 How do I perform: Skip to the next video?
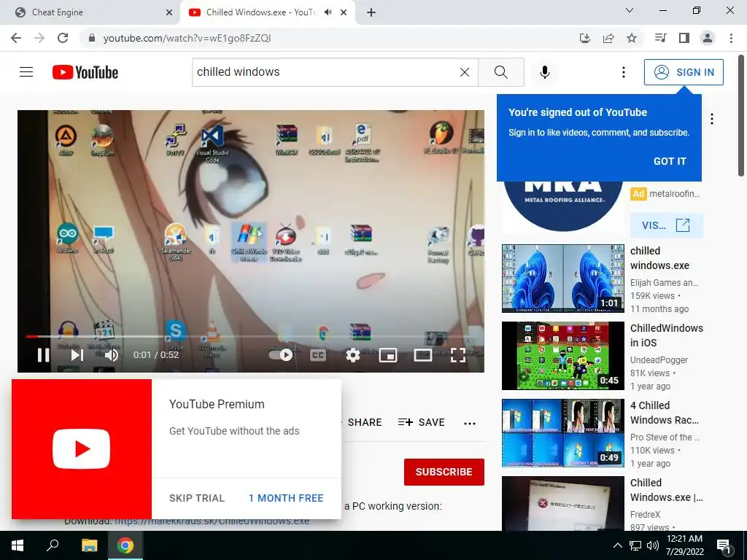click(x=77, y=355)
